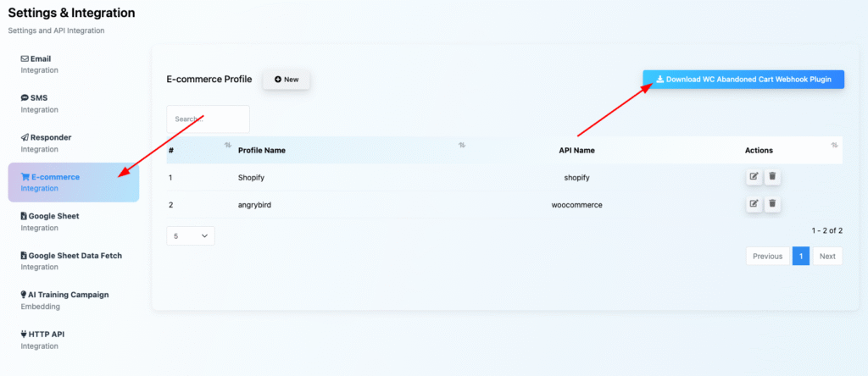Create a New e-commerce profile

(x=287, y=79)
